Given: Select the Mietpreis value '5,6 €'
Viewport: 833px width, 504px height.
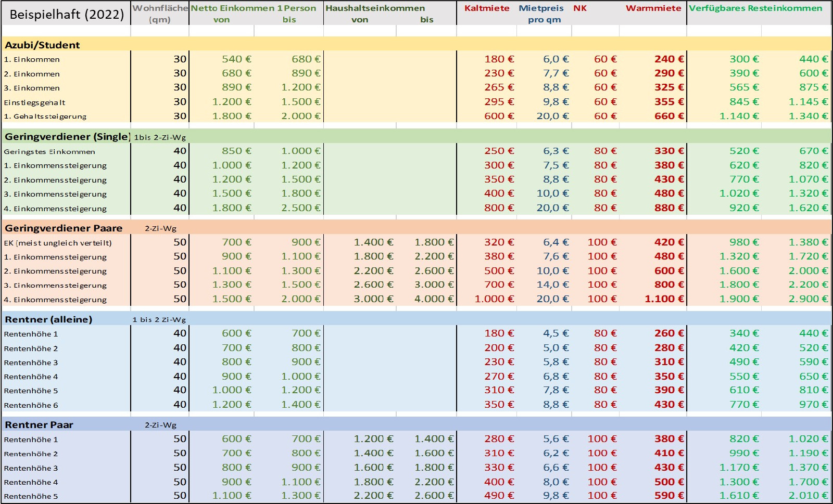Looking at the screenshot, I should 556,439.
